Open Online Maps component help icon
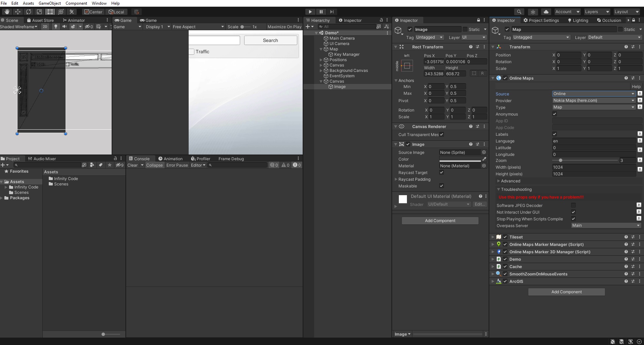This screenshot has width=644, height=345. tap(626, 78)
